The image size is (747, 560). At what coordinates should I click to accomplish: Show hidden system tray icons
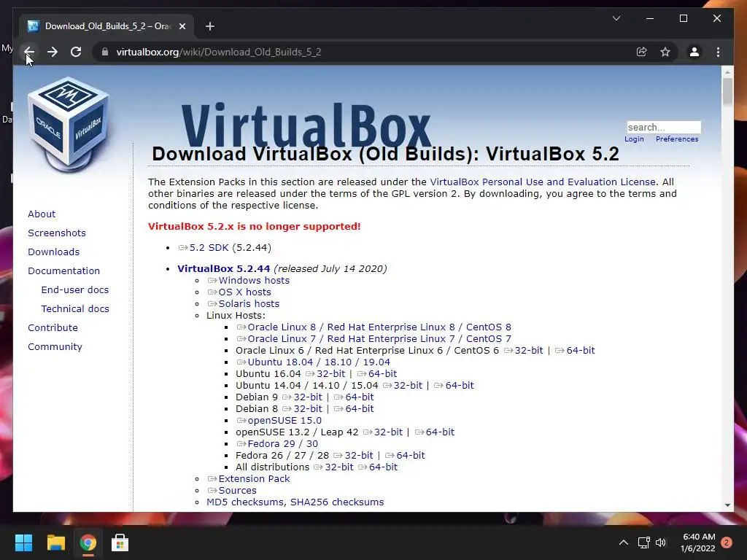(623, 542)
